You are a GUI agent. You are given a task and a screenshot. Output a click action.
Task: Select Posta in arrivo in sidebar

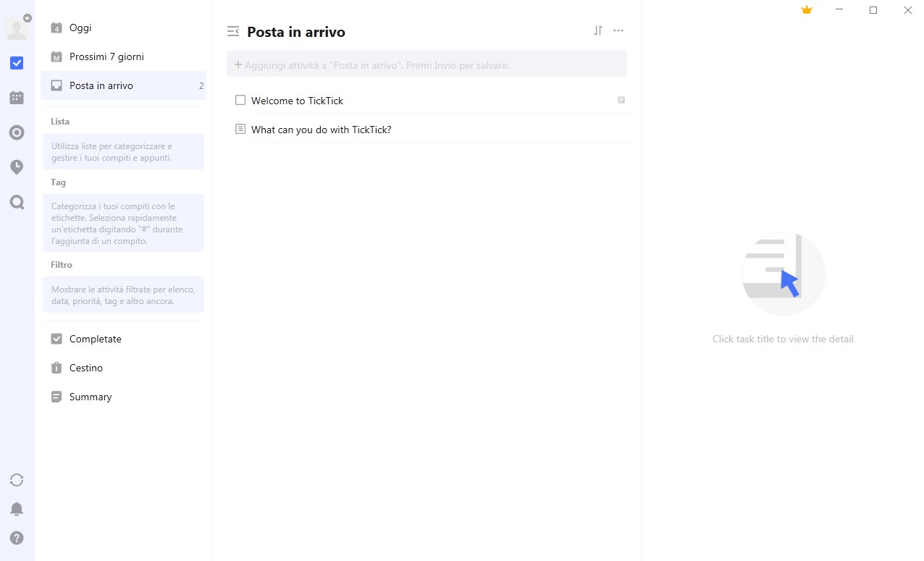click(123, 85)
